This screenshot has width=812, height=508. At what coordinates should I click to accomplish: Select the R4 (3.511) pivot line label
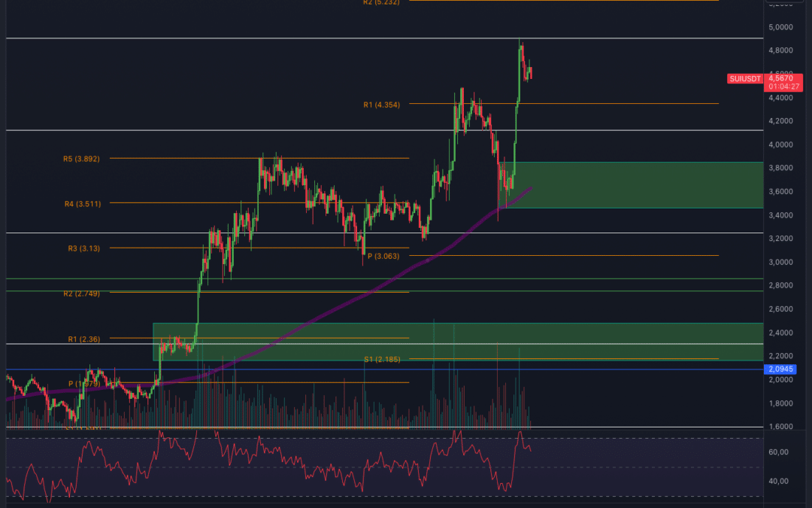[83, 204]
